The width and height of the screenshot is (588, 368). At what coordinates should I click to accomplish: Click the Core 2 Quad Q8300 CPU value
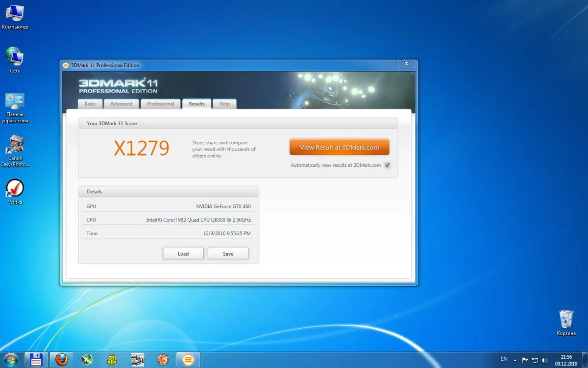[x=198, y=220]
